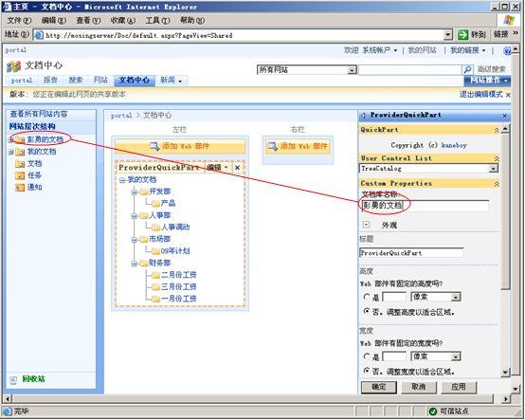
Task: Click the 确定 button
Action: click(x=379, y=387)
